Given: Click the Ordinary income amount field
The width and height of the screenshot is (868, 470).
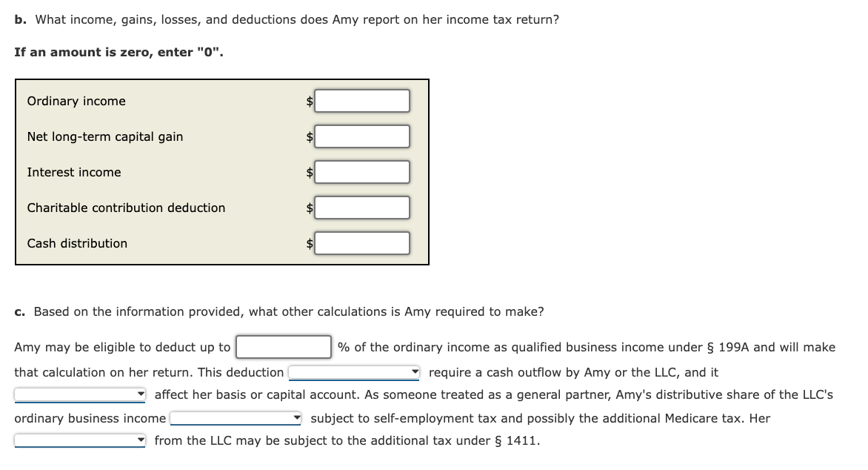Looking at the screenshot, I should pyautogui.click(x=362, y=101).
